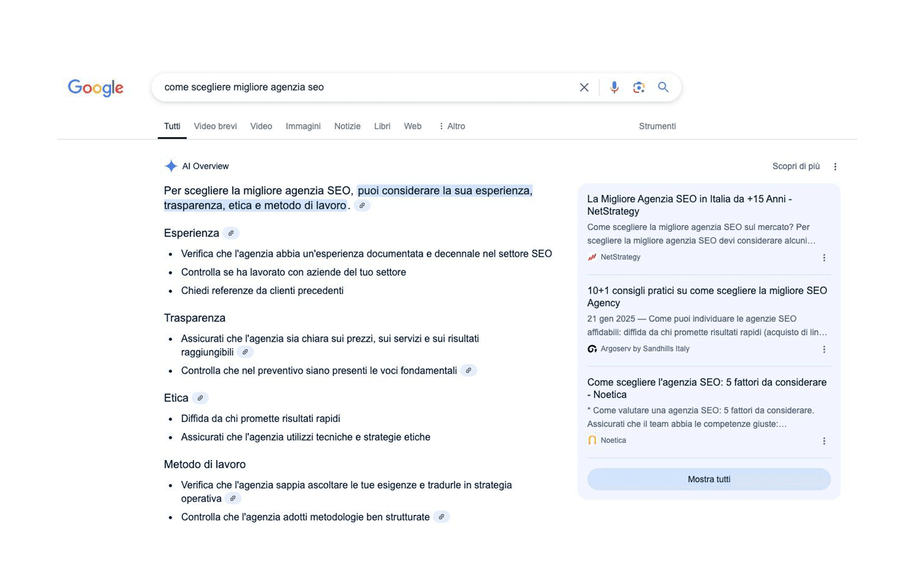Click the Scopri di più link
Screen dimensions: 915x588
point(796,166)
